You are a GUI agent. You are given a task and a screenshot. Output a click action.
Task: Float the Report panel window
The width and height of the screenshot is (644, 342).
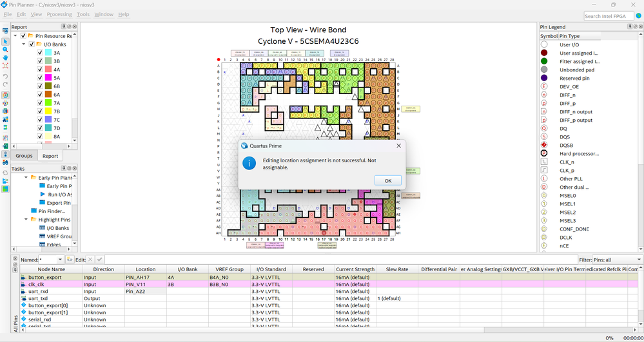coord(70,26)
